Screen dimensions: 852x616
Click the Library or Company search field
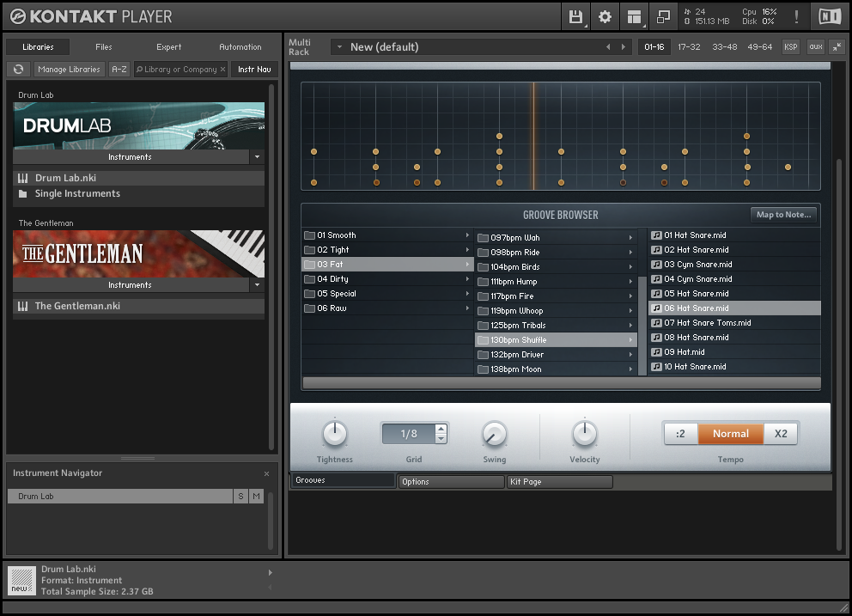[x=180, y=69]
